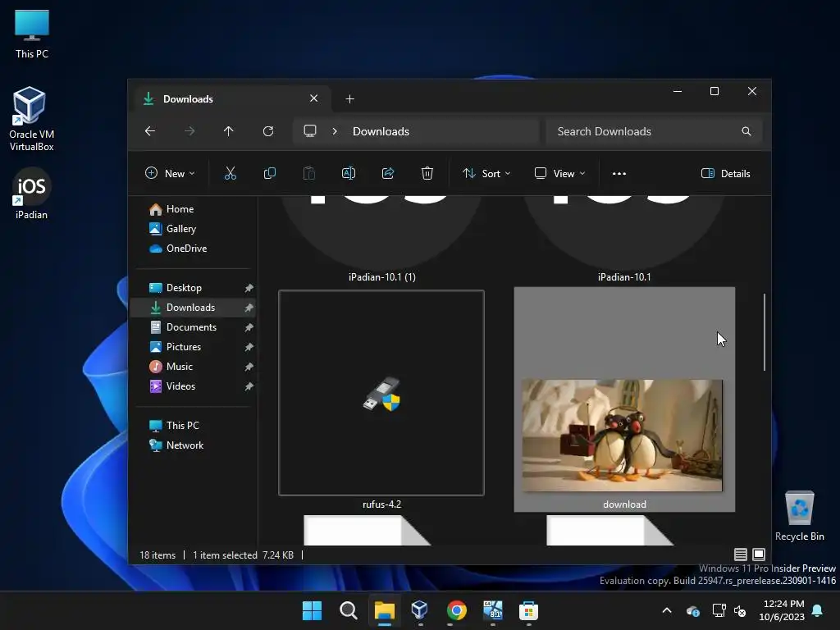Select the rufus-4.2 file
Screen dimensions: 840x630
pyautogui.click(x=381, y=399)
